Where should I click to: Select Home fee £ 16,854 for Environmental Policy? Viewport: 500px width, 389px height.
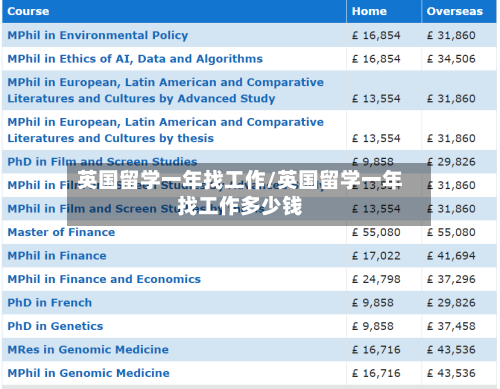click(x=376, y=35)
